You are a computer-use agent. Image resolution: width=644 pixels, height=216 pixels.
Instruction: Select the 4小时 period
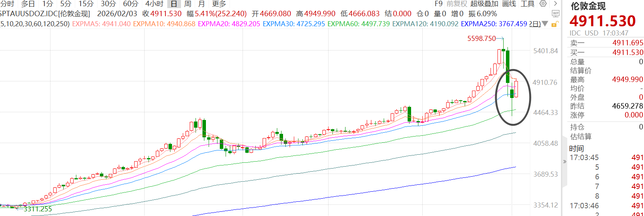pyautogui.click(x=154, y=4)
